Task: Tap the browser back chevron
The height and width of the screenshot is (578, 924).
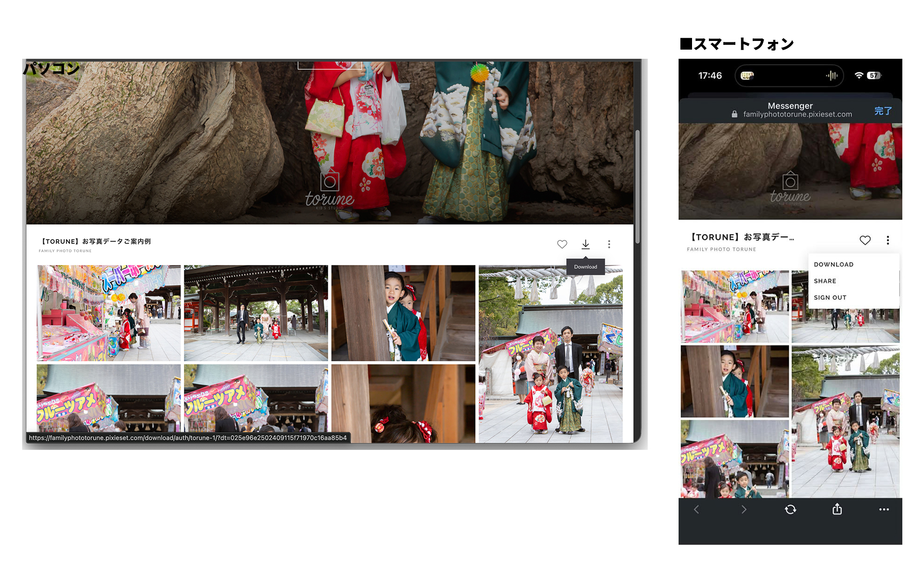Action: pyautogui.click(x=696, y=510)
